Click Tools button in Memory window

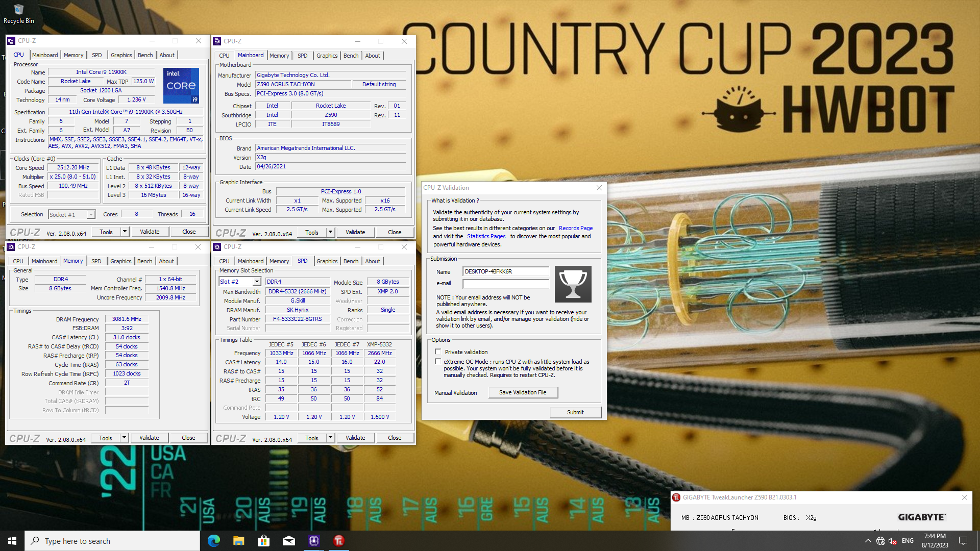[106, 438]
